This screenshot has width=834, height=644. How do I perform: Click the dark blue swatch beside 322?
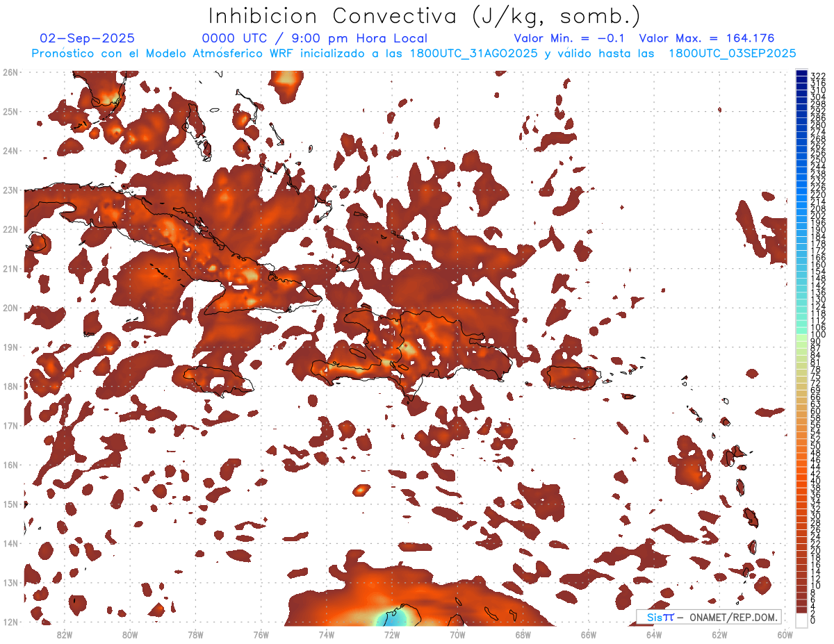(x=802, y=74)
